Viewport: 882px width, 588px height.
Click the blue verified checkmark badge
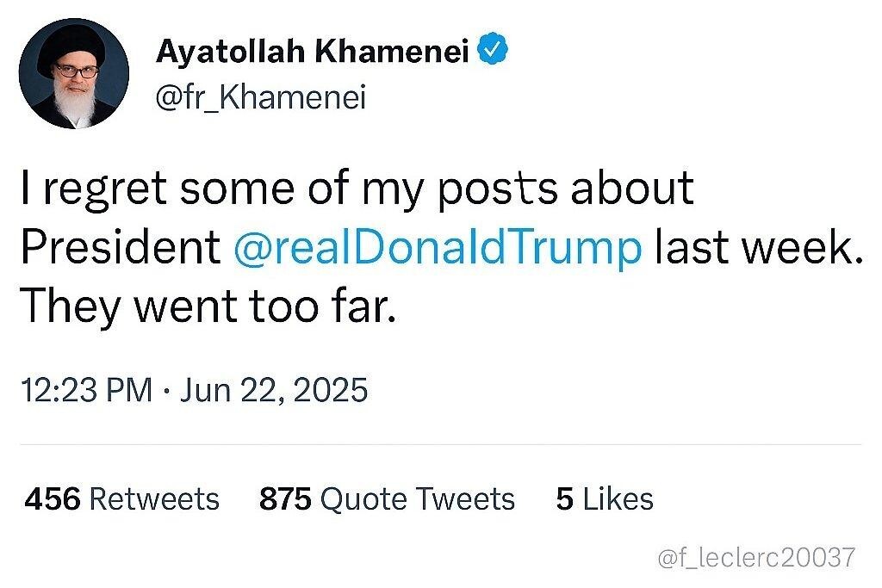(x=491, y=53)
